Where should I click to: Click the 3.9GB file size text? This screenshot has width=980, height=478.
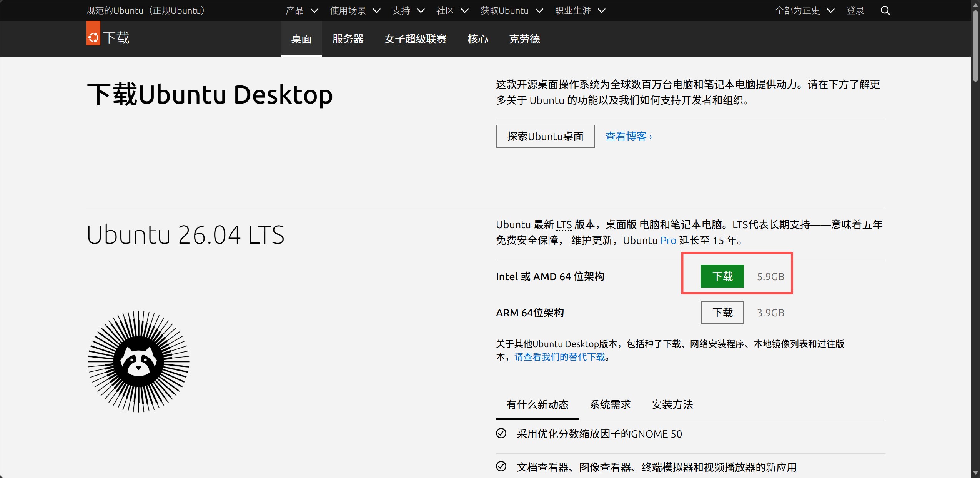point(770,313)
